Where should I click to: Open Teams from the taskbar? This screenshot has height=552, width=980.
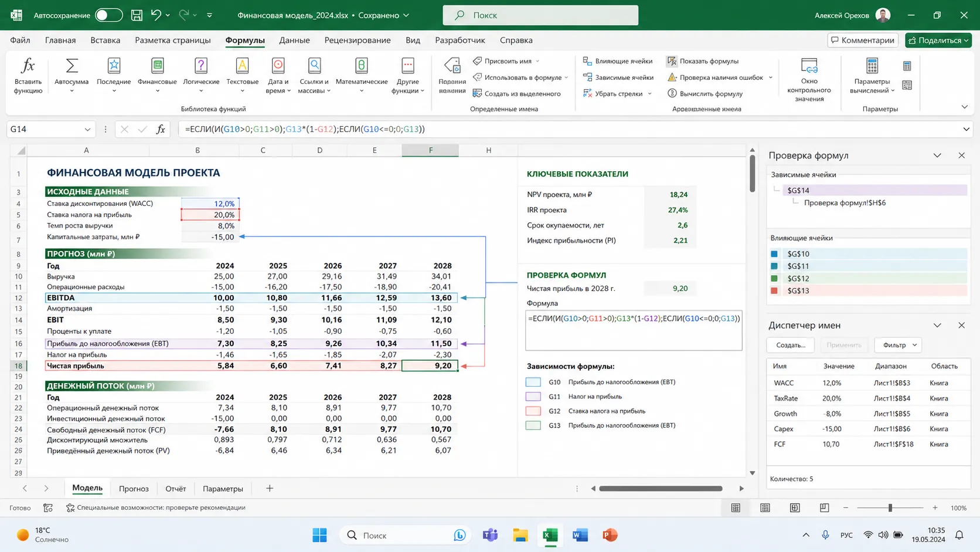click(490, 535)
